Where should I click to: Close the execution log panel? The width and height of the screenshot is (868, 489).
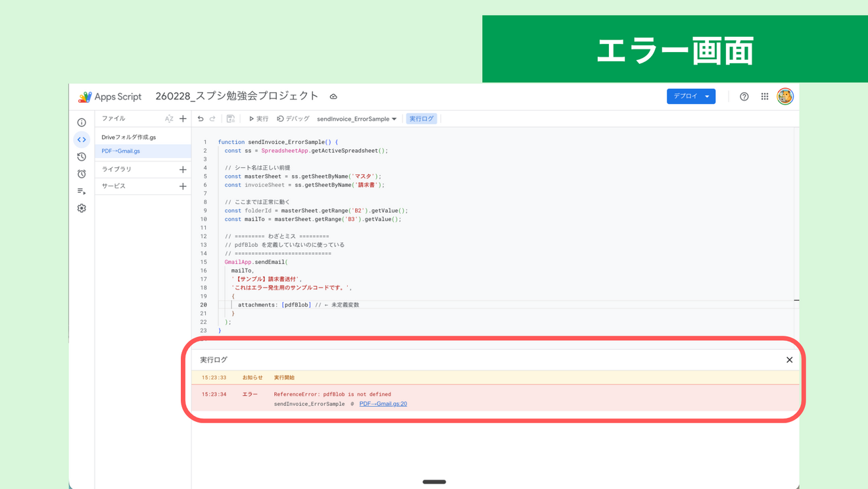coord(789,360)
